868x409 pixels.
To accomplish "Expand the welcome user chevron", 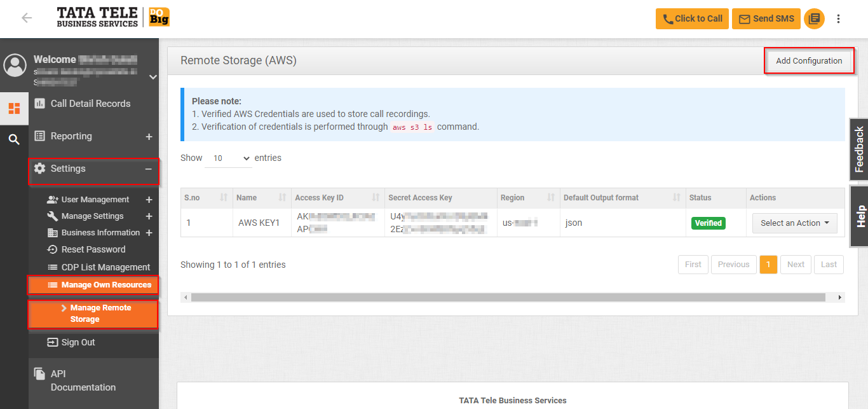I will coord(153,77).
